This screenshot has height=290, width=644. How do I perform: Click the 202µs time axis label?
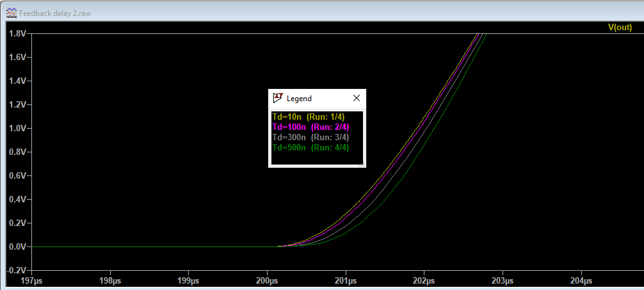[x=424, y=281]
